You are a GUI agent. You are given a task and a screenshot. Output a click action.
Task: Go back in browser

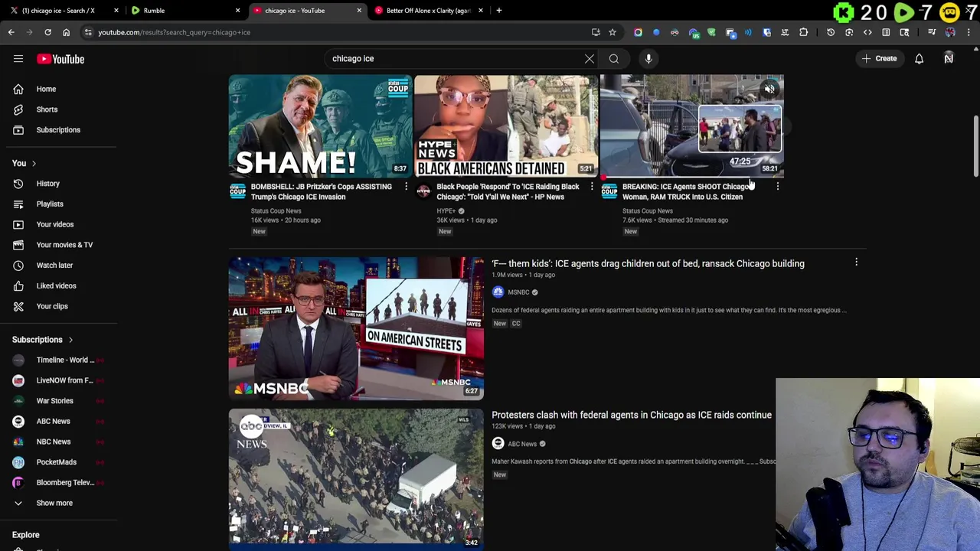coord(11,32)
